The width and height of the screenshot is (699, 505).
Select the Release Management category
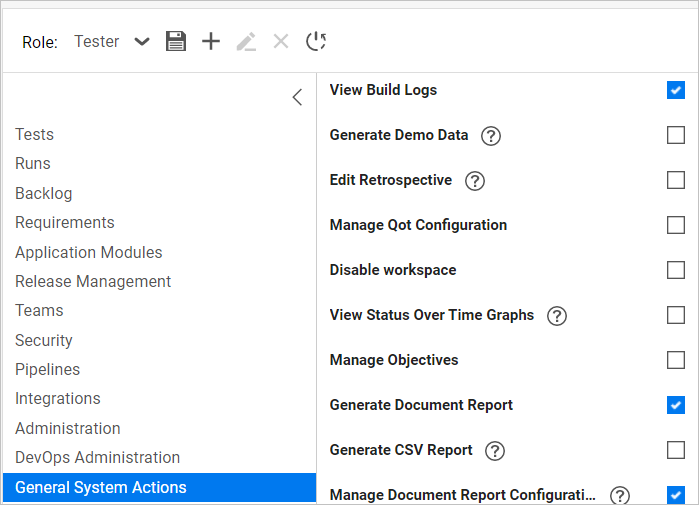click(93, 281)
